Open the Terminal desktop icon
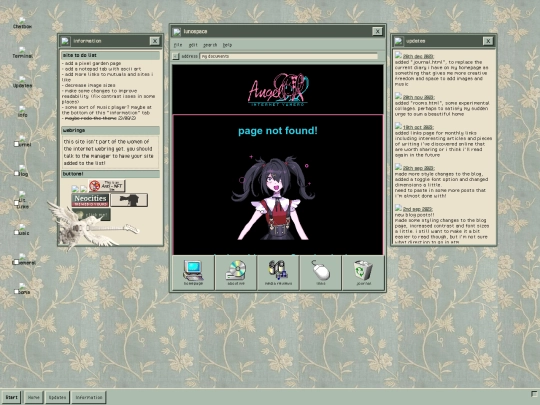Screen dimensions: 540x405 [22, 52]
